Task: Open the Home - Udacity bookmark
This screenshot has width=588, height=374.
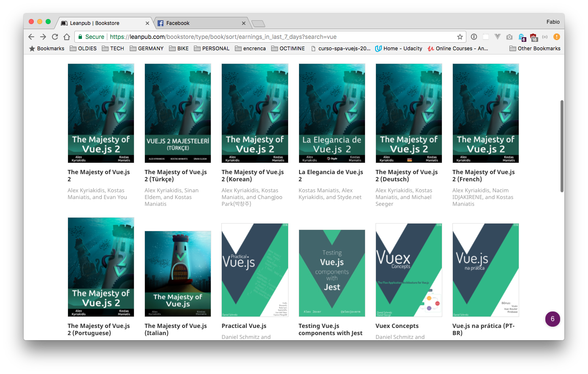Action: [x=399, y=49]
